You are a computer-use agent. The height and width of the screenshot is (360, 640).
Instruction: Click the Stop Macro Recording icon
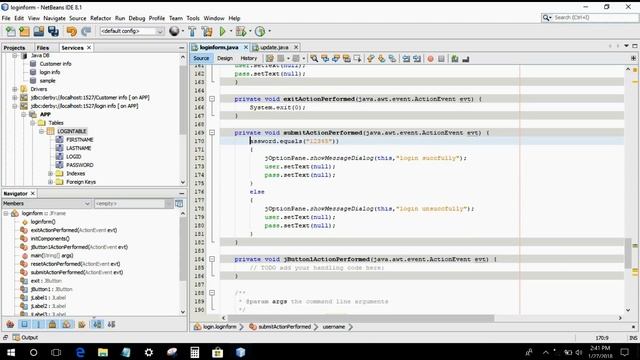[441, 59]
